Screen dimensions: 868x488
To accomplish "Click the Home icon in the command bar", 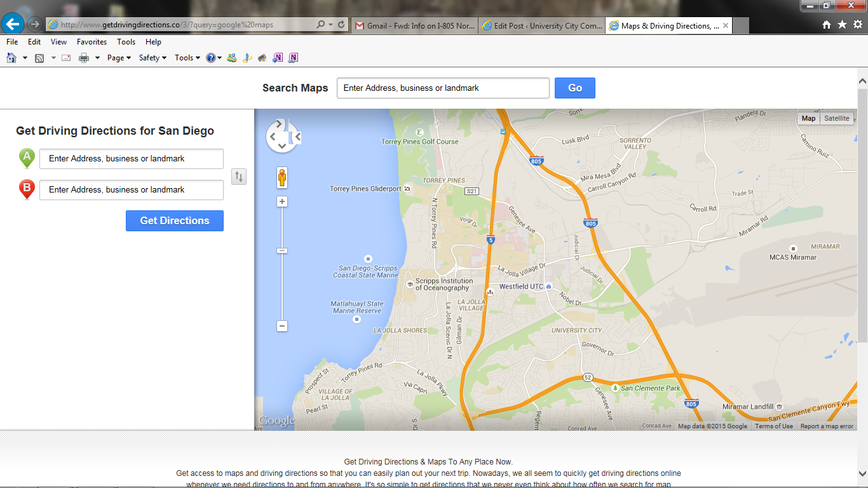I will [11, 58].
